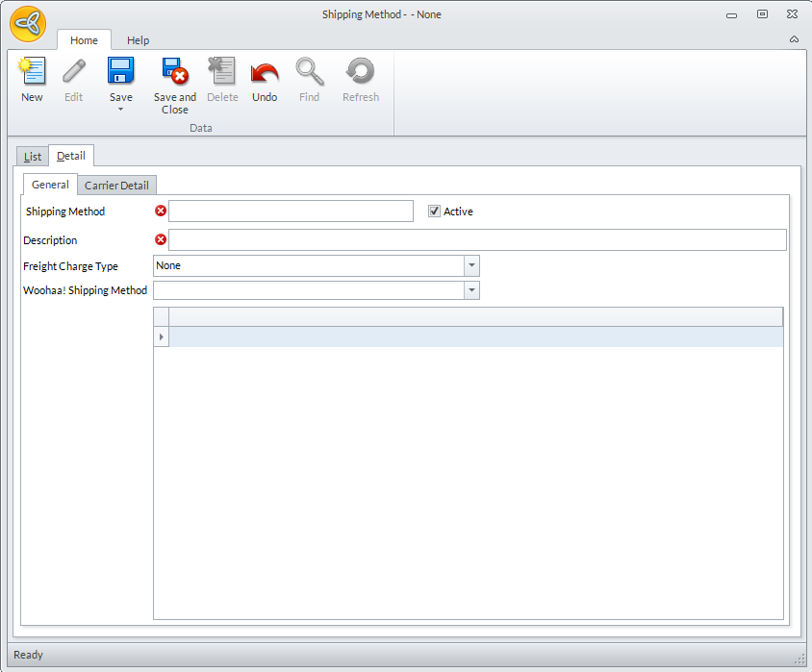Image resolution: width=812 pixels, height=672 pixels.
Task: Click the Undo red arrow icon
Action: pyautogui.click(x=265, y=72)
